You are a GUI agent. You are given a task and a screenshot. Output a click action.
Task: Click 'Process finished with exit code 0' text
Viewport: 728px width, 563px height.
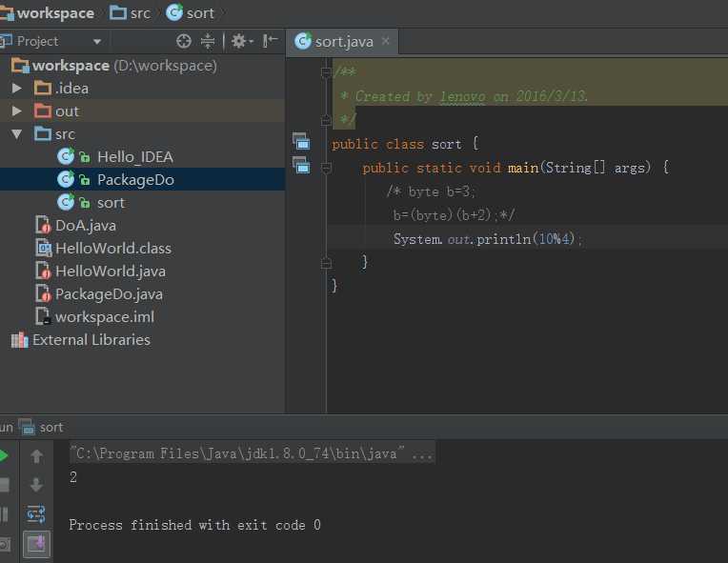point(194,525)
